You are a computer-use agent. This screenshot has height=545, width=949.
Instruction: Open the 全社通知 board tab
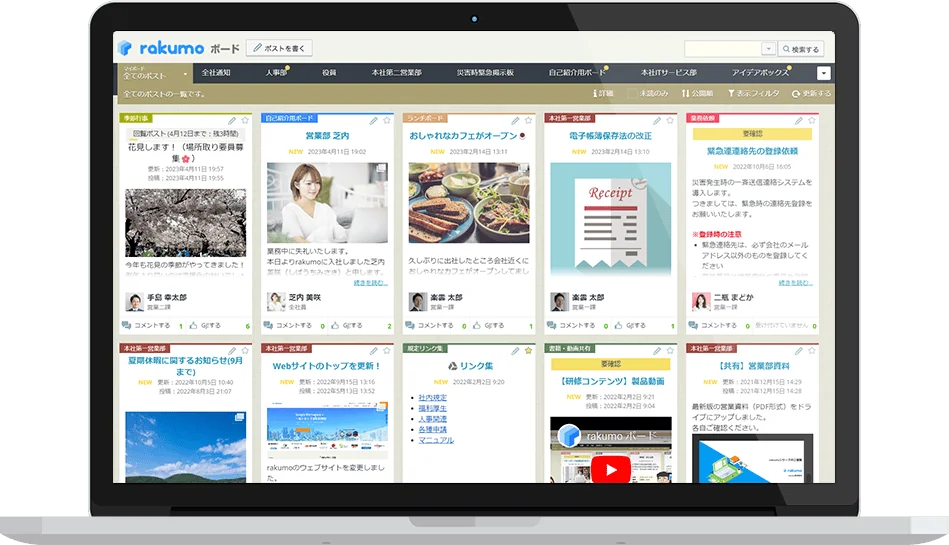point(216,73)
